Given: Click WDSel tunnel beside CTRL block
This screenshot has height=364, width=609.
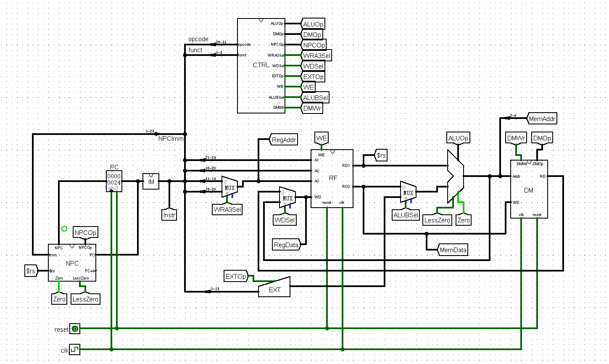Looking at the screenshot, I should click(x=313, y=66).
